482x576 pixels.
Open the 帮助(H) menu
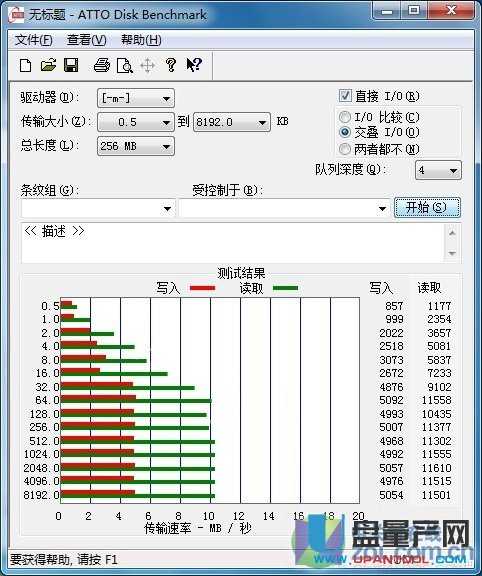pos(141,40)
